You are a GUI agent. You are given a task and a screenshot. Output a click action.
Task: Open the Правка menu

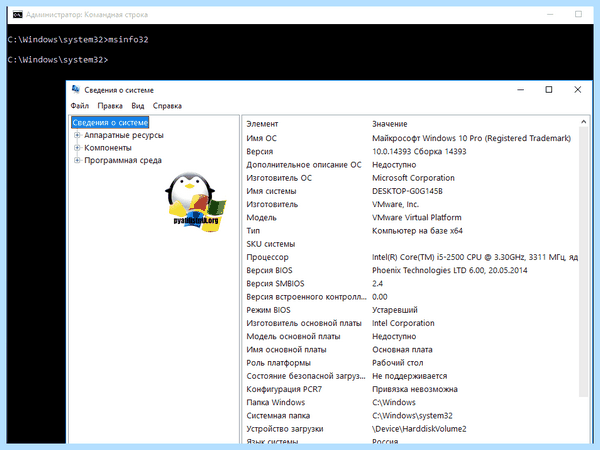[x=110, y=106]
